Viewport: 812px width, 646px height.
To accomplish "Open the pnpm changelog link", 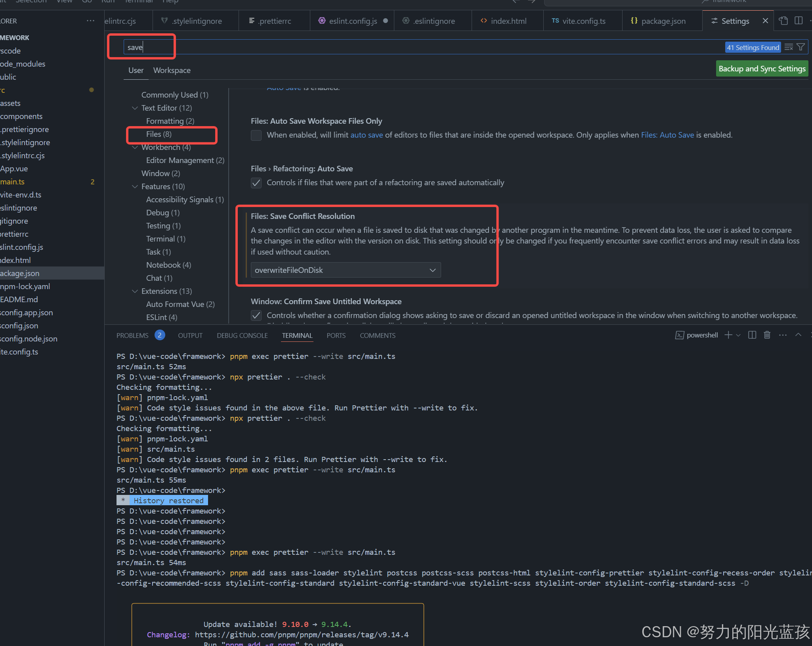I will (x=302, y=634).
